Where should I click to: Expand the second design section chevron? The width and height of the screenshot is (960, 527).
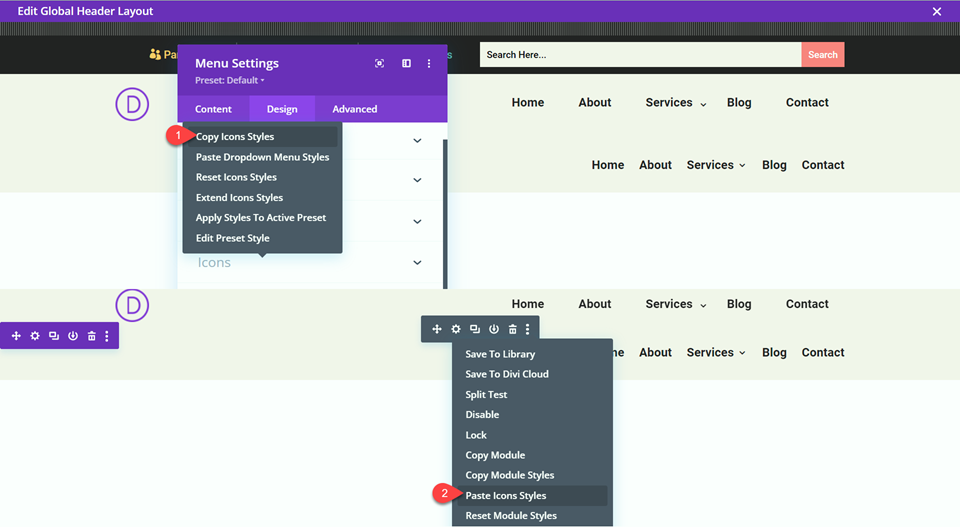click(418, 181)
